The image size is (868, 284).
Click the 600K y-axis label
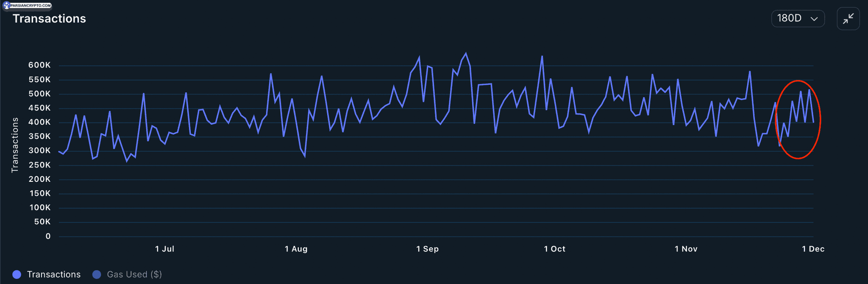tap(39, 65)
